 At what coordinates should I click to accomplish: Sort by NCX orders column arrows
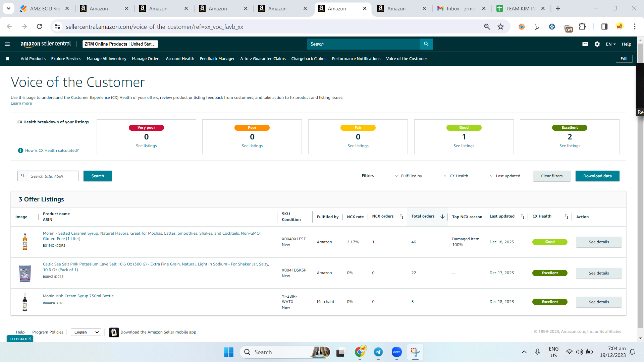coord(402,217)
